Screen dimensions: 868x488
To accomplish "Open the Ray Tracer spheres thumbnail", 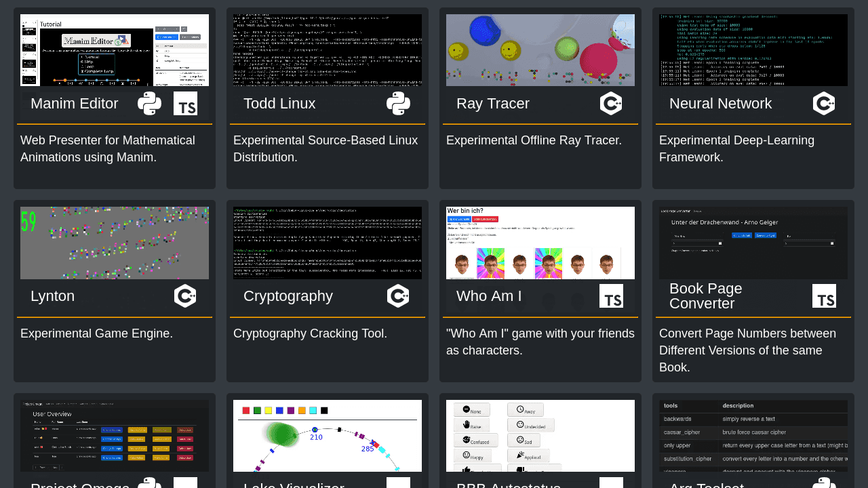I will pos(540,50).
